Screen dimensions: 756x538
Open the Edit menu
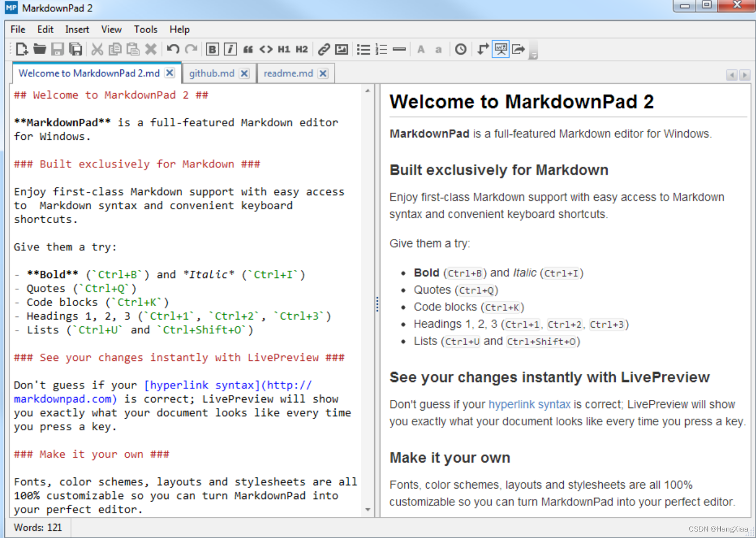click(45, 29)
